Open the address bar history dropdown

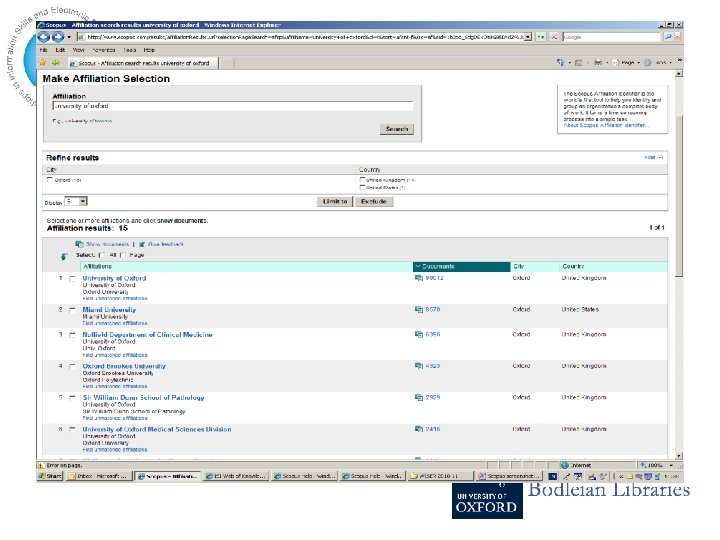[528, 37]
